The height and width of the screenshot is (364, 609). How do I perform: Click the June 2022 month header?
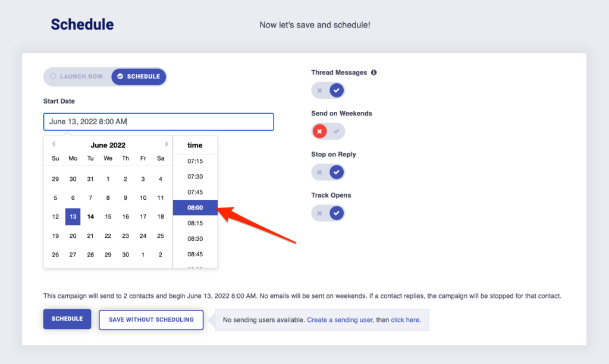tap(108, 145)
